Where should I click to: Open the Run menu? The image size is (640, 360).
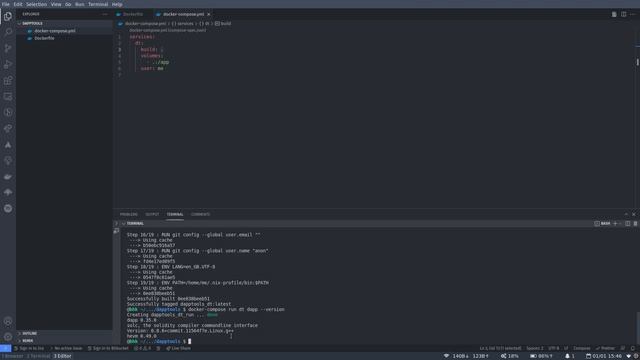pyautogui.click(x=79, y=4)
